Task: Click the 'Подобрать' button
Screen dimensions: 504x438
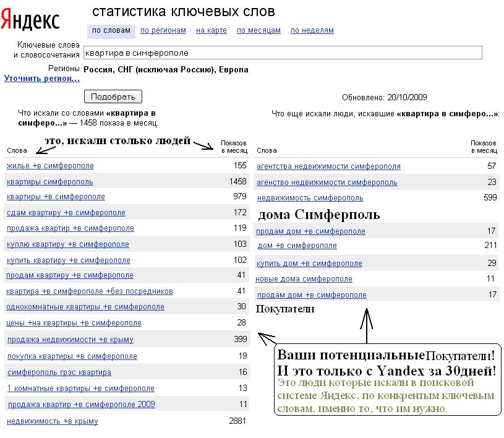Action: tap(113, 97)
